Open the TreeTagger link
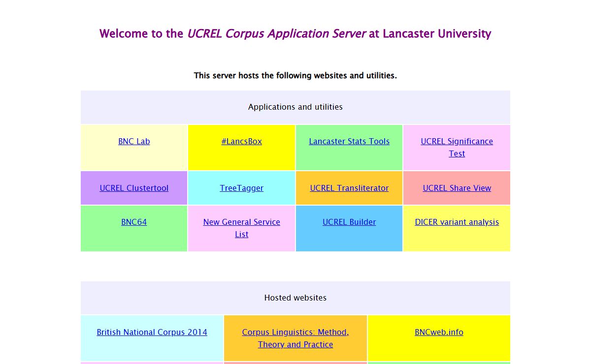 point(241,188)
